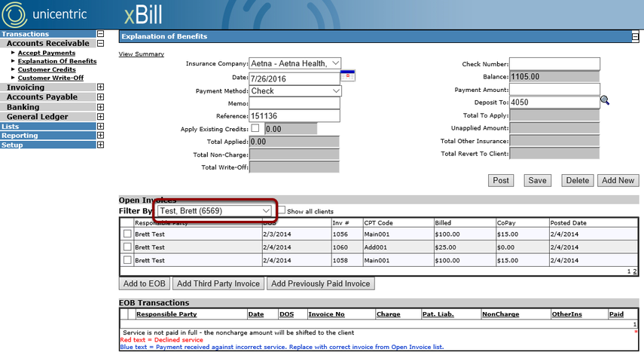Check invoice 1058 row checkbox
The image size is (644, 355).
pos(127,260)
